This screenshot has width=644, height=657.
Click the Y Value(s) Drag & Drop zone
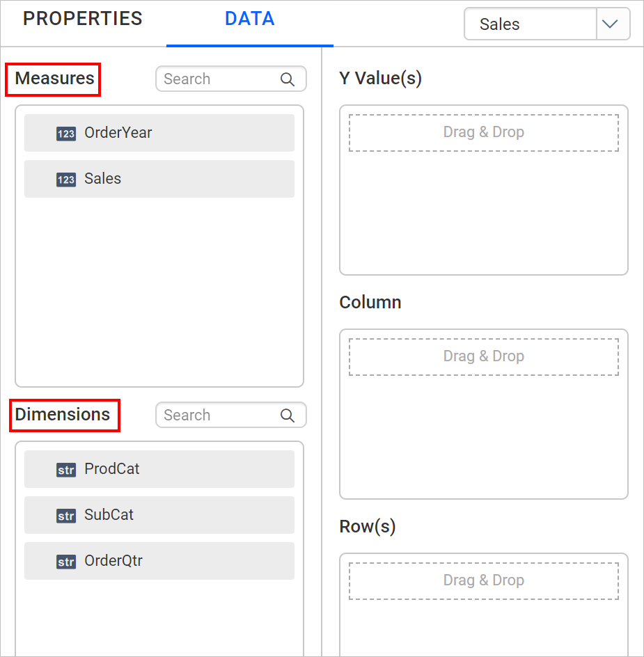pyautogui.click(x=483, y=132)
